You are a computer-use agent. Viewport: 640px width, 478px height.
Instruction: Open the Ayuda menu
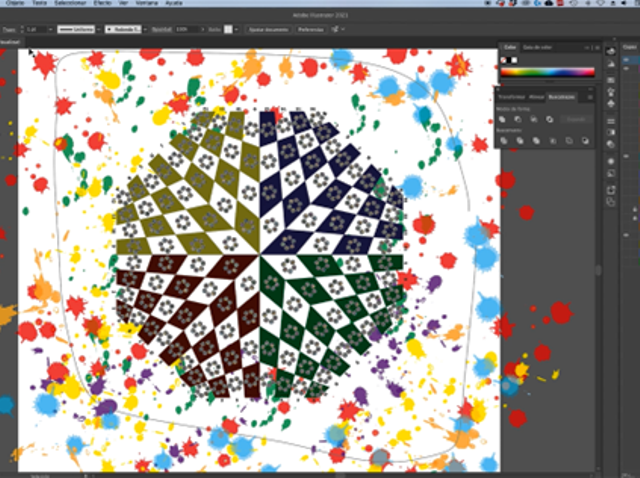[x=174, y=2]
